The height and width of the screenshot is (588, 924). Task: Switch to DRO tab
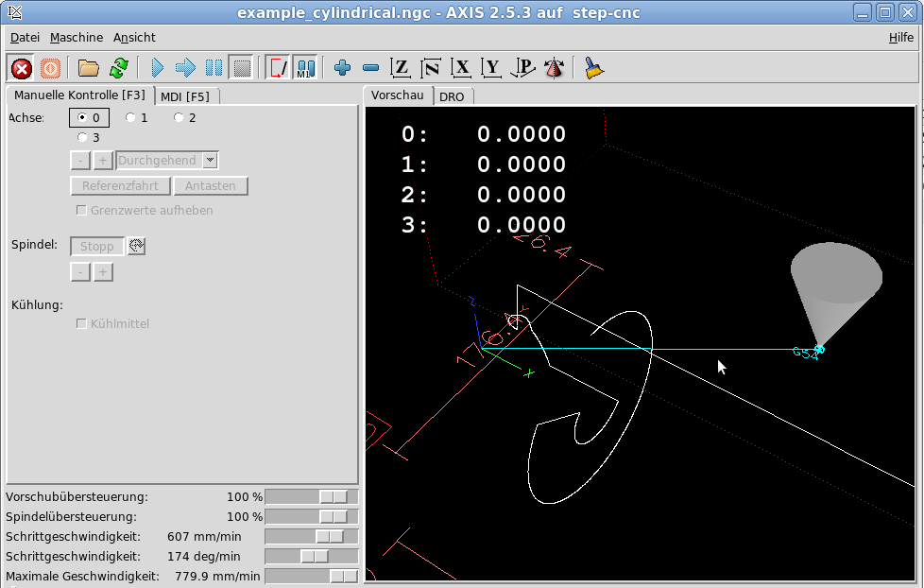tap(452, 96)
